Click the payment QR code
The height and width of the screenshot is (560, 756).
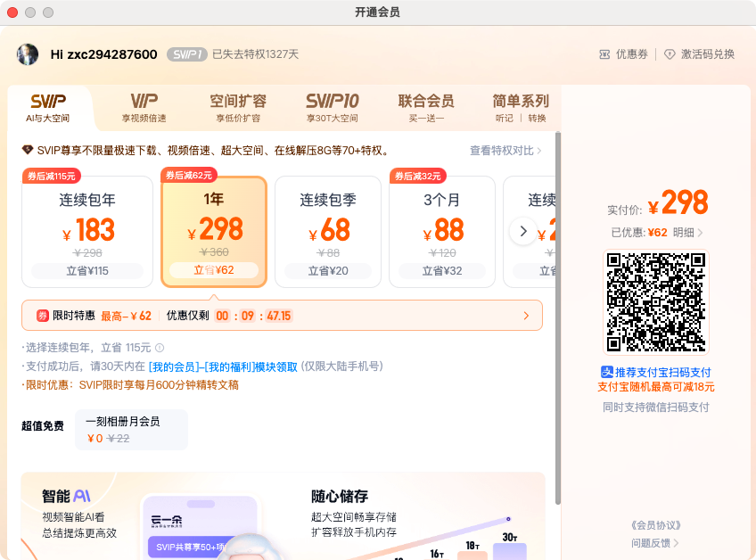(656, 302)
